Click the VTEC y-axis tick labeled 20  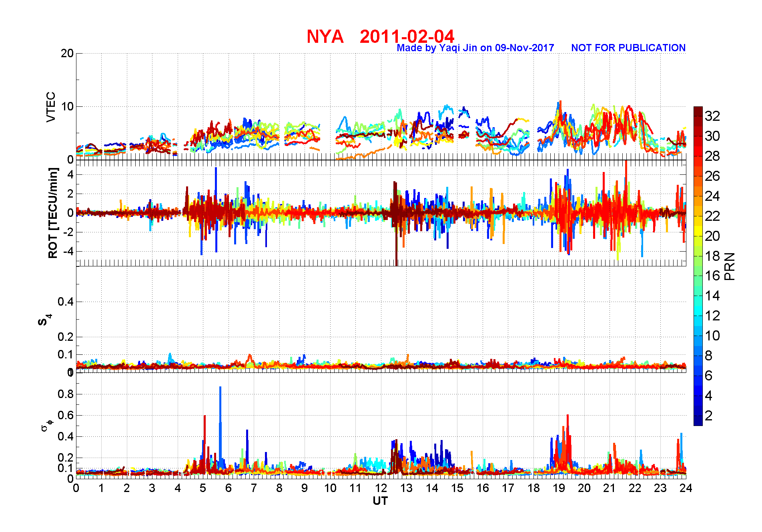(x=67, y=53)
